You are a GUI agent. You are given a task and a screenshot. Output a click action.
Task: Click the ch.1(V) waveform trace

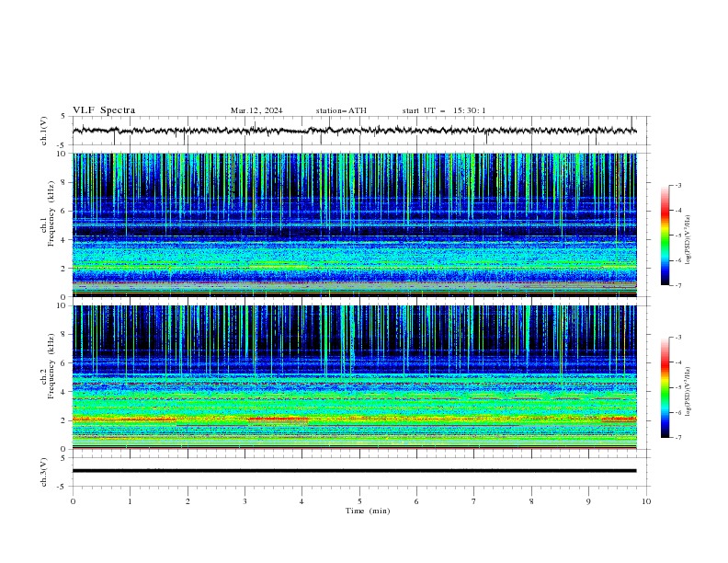point(354,131)
